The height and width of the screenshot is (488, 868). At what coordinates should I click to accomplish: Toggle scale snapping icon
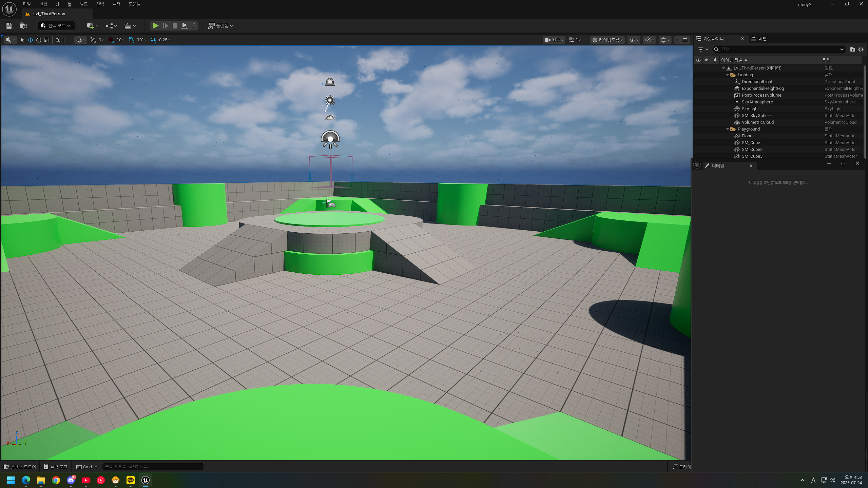[x=154, y=40]
